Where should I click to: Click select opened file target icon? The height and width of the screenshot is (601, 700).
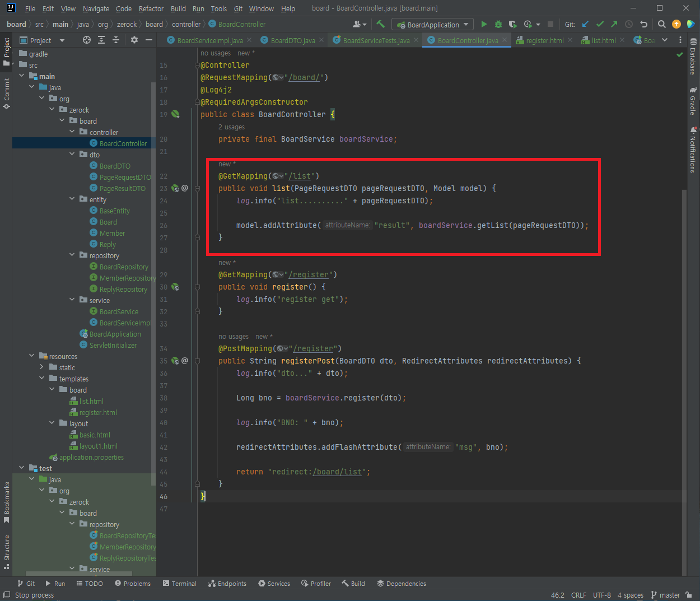tap(87, 40)
